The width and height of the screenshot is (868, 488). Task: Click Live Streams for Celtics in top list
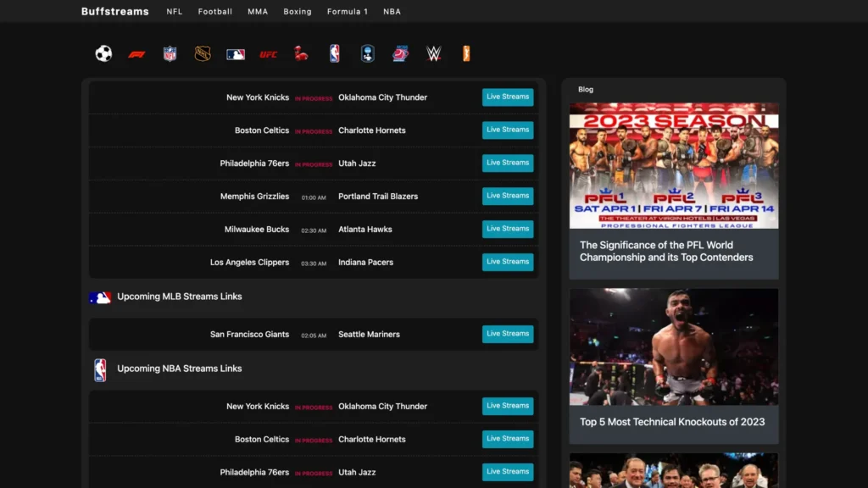click(x=508, y=130)
